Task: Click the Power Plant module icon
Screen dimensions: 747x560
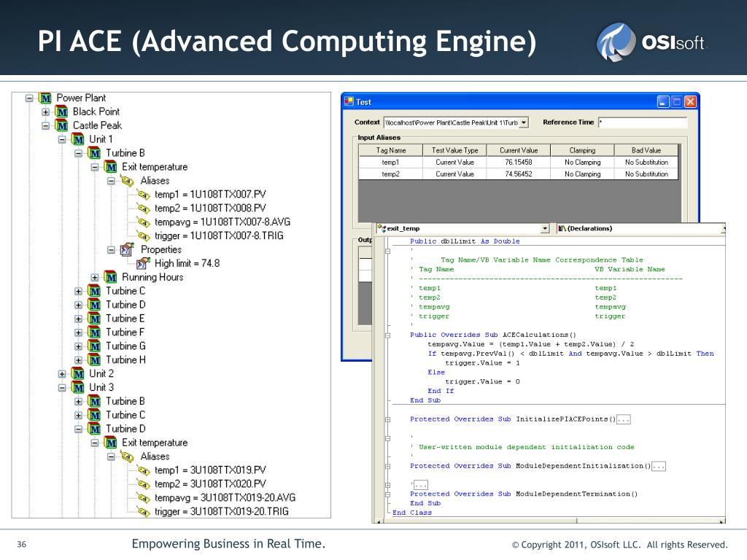Action: click(46, 98)
